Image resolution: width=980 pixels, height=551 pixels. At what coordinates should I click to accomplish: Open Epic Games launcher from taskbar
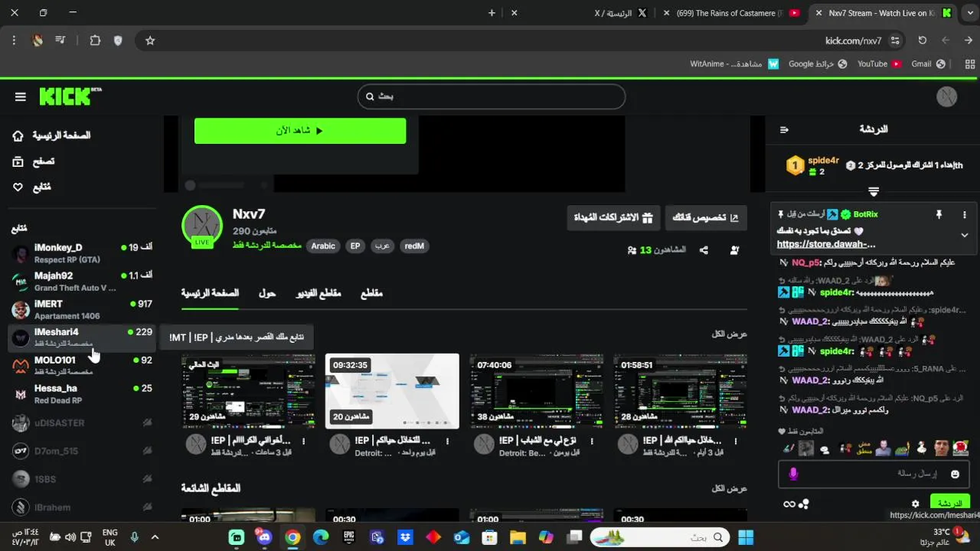(x=349, y=537)
